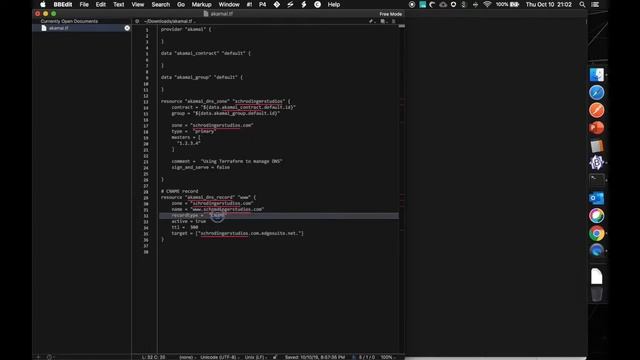The width and height of the screenshot is (640, 360).
Task: Open the diamond-shaped Git icon menu
Action: [x=277, y=4]
